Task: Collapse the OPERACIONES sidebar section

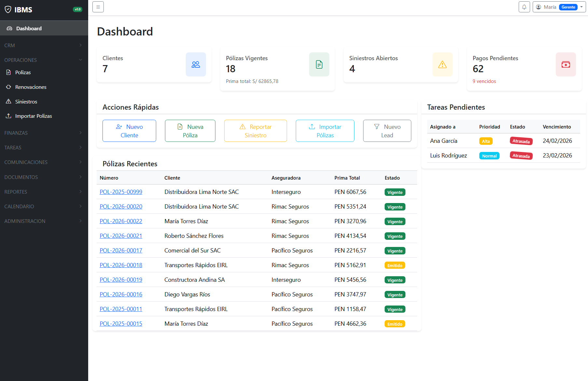Action: [x=44, y=60]
